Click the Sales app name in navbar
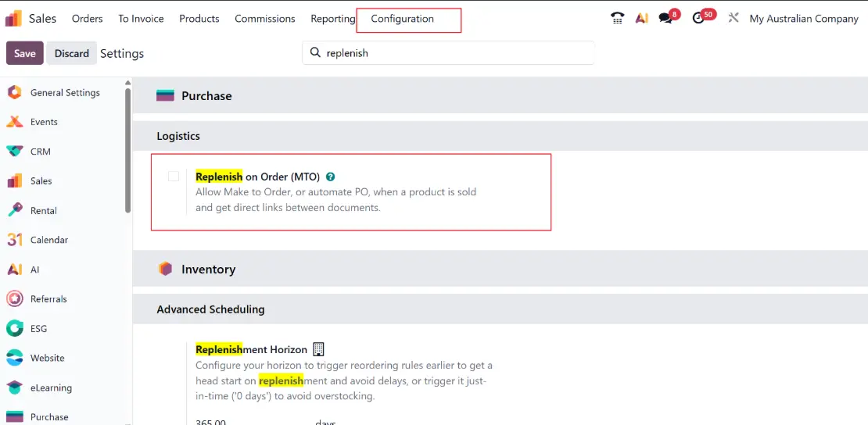This screenshot has width=868, height=425. pyautogui.click(x=43, y=18)
